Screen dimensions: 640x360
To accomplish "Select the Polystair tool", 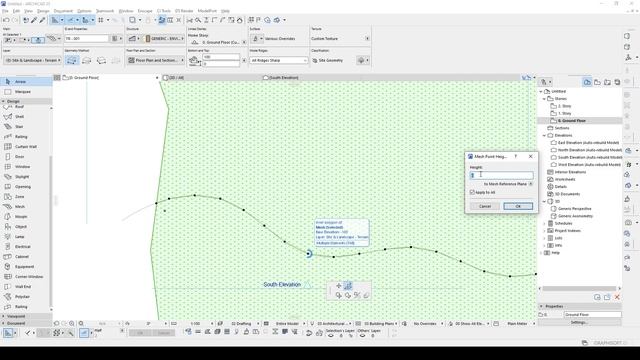I will pos(26,297).
